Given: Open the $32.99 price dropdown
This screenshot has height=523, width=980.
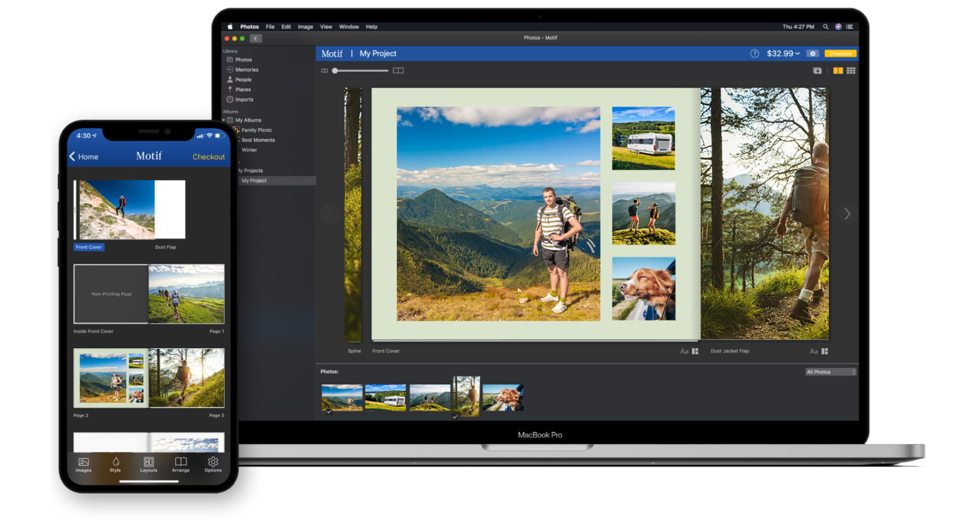Looking at the screenshot, I should pyautogui.click(x=783, y=53).
